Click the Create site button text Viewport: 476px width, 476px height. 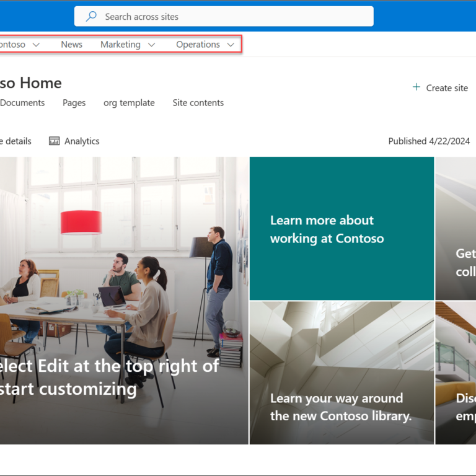447,88
